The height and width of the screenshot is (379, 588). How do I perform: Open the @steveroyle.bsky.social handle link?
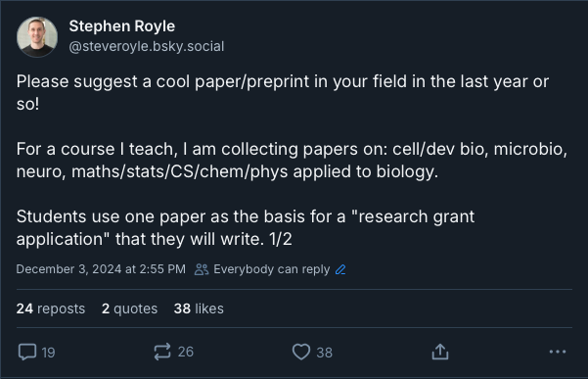click(x=147, y=46)
